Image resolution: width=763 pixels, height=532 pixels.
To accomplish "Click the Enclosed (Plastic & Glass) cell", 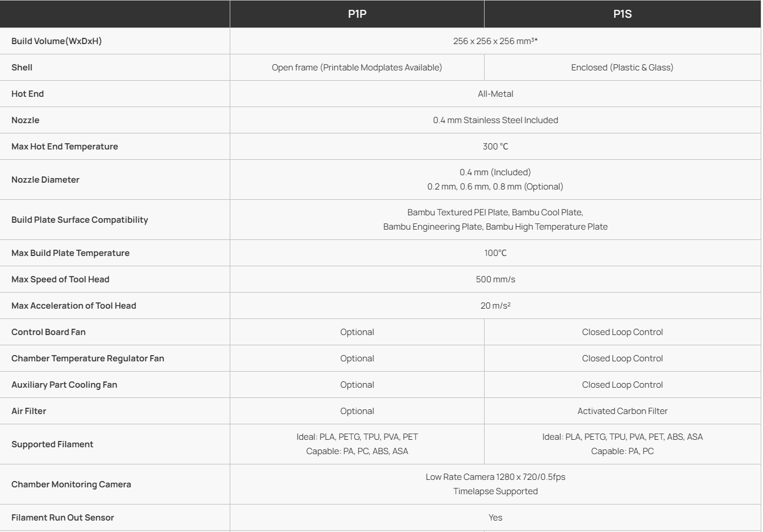I will pyautogui.click(x=622, y=68).
